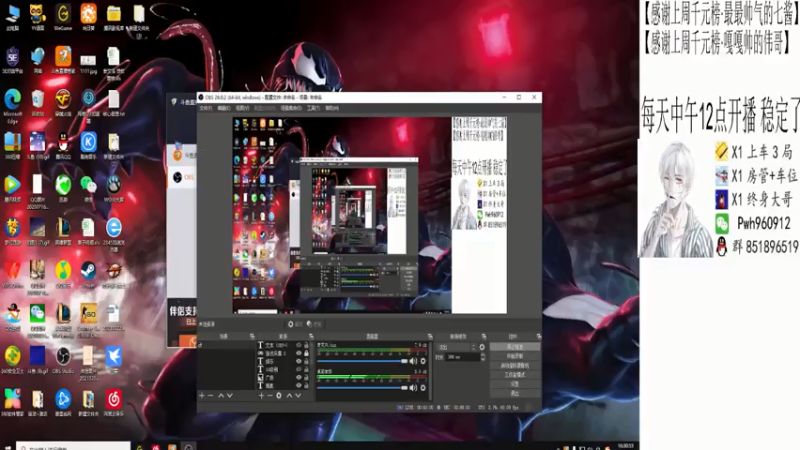Toggle visibility eye of the image (广告) source

point(299,378)
